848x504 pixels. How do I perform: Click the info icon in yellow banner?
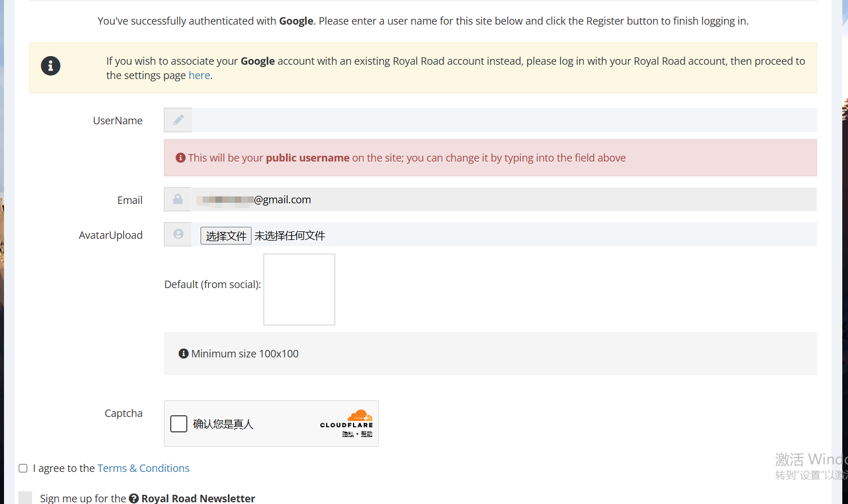tap(50, 66)
